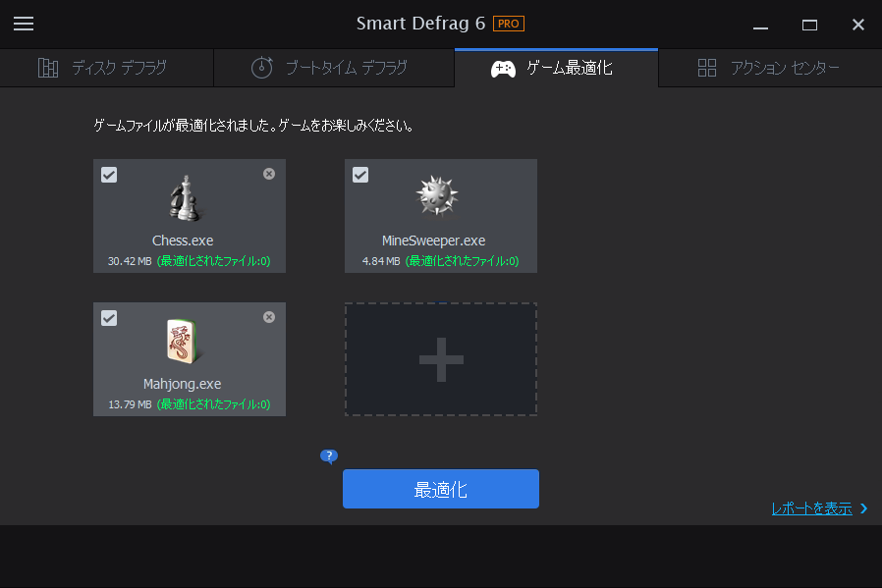Remove Chess.exe with its X icon
Screen dimensions: 882x588
point(269,174)
